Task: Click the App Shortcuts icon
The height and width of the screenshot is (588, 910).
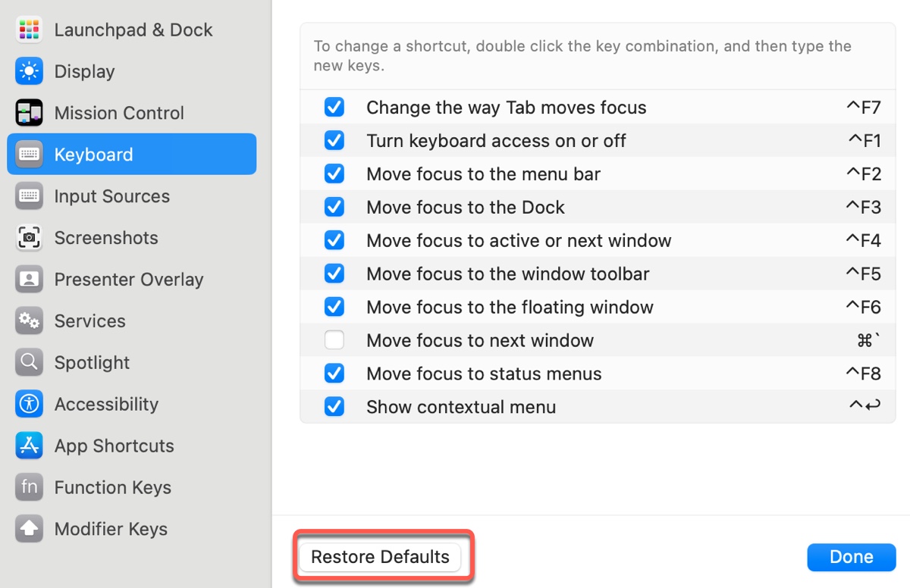Action: click(x=29, y=446)
